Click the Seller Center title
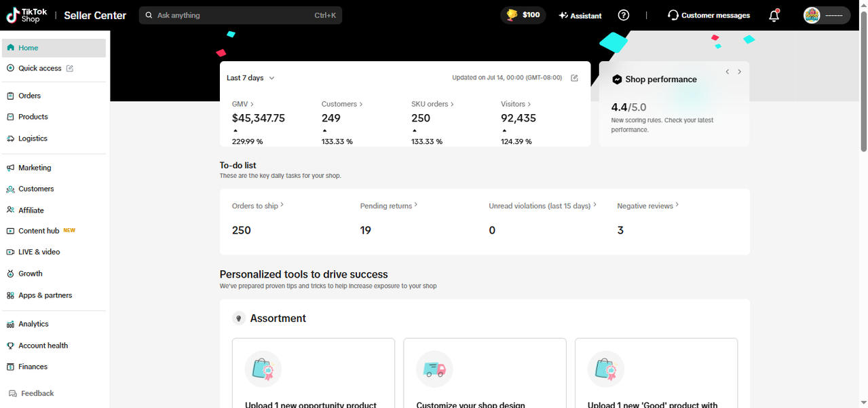The image size is (868, 408). click(95, 16)
